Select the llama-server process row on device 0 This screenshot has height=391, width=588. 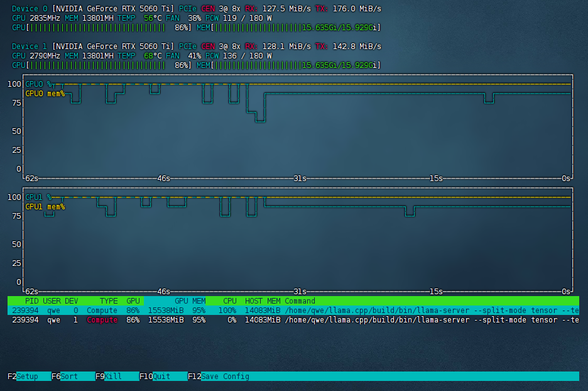coord(293,311)
